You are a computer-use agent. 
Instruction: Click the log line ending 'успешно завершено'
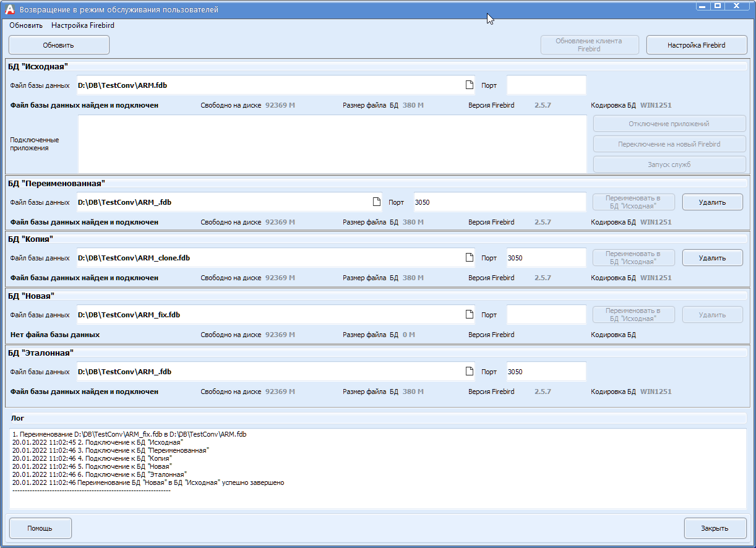point(148,482)
